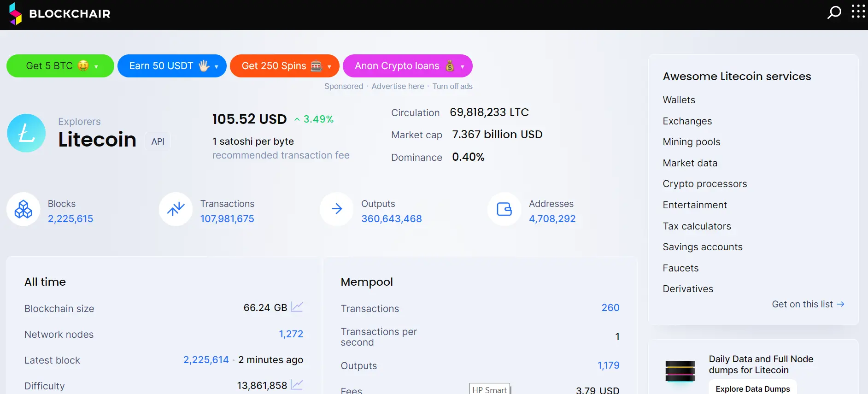Open the Crypto processors services link

(705, 184)
